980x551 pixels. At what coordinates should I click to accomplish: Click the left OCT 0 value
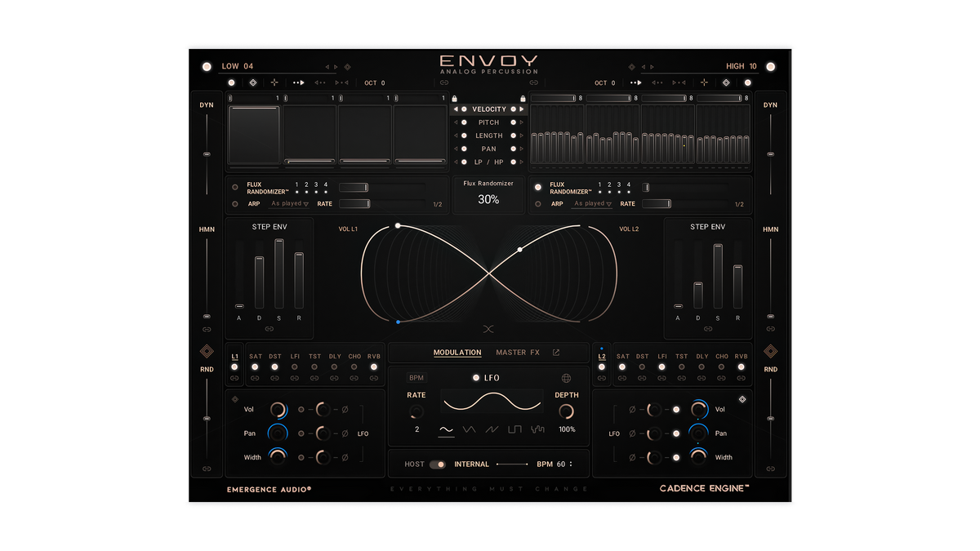375,82
